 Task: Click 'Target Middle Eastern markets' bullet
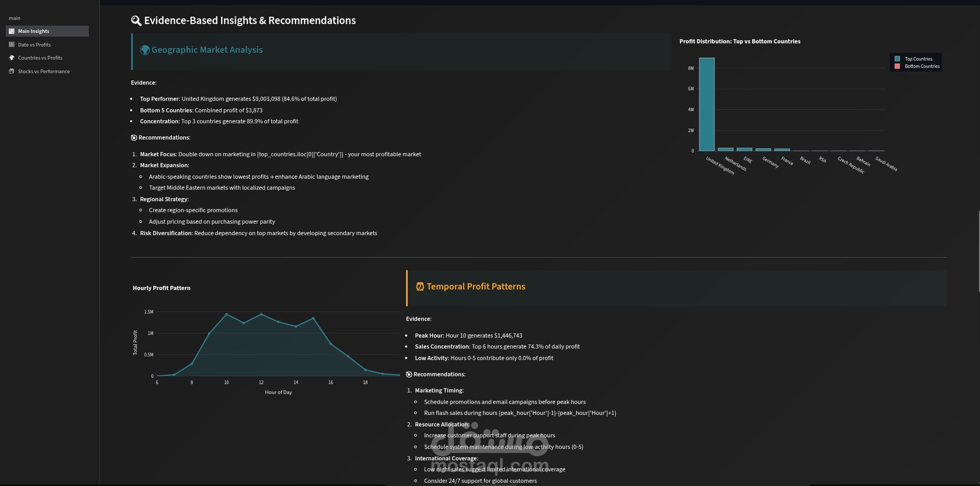pos(222,188)
